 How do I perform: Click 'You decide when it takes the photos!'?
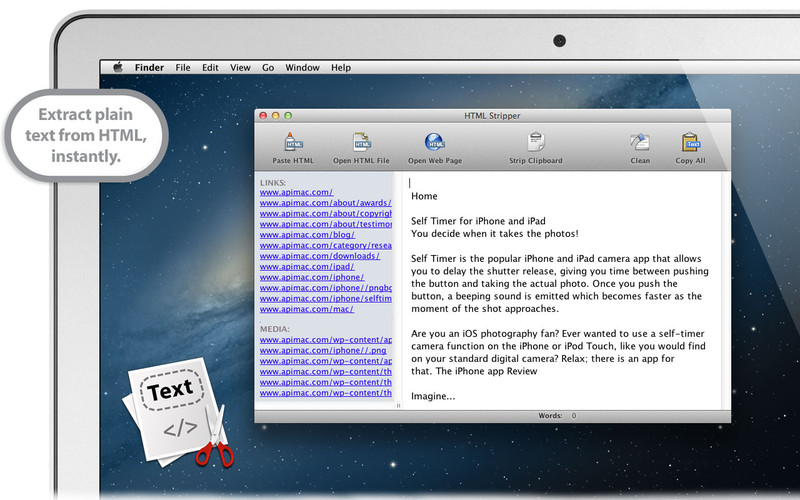coord(495,234)
